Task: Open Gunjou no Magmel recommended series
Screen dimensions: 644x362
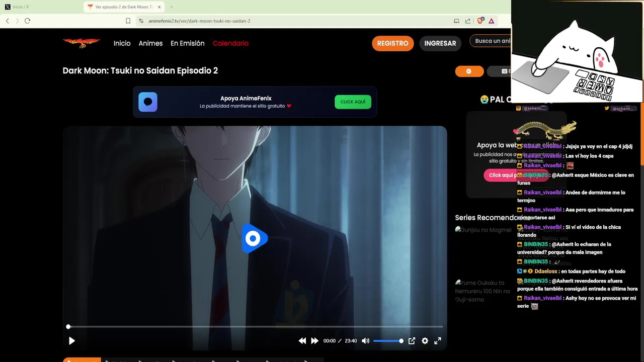Action: click(x=483, y=230)
